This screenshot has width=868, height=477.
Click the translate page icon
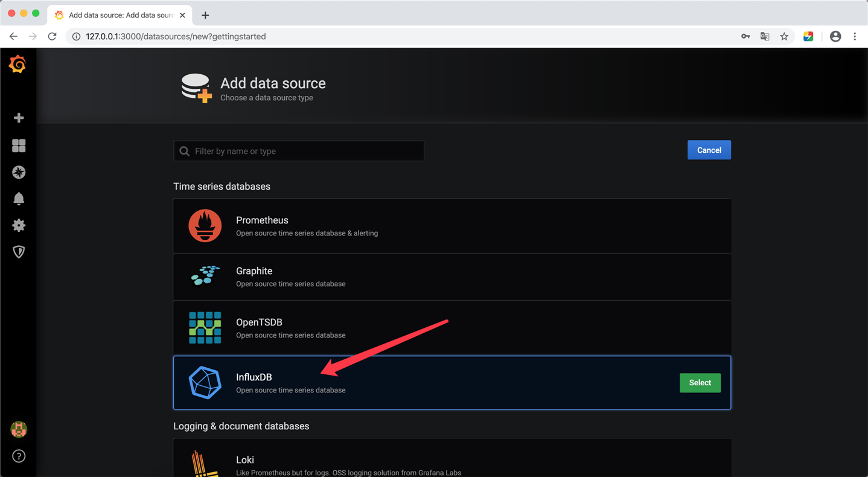click(x=765, y=36)
